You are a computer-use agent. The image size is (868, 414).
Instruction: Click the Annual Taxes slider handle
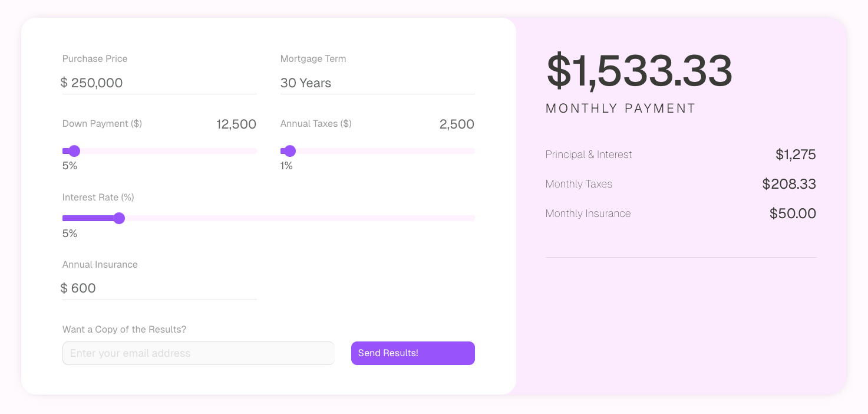[x=290, y=151]
